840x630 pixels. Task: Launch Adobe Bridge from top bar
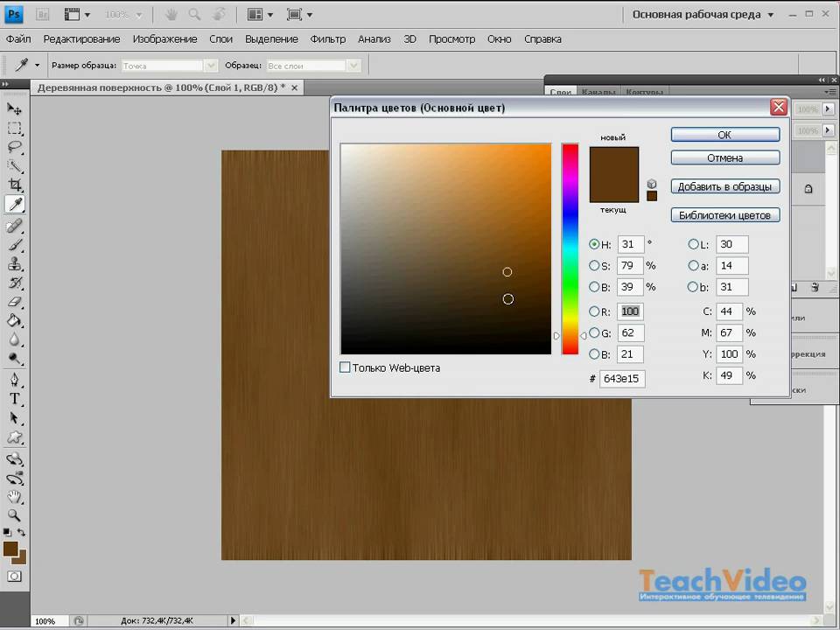pyautogui.click(x=42, y=15)
